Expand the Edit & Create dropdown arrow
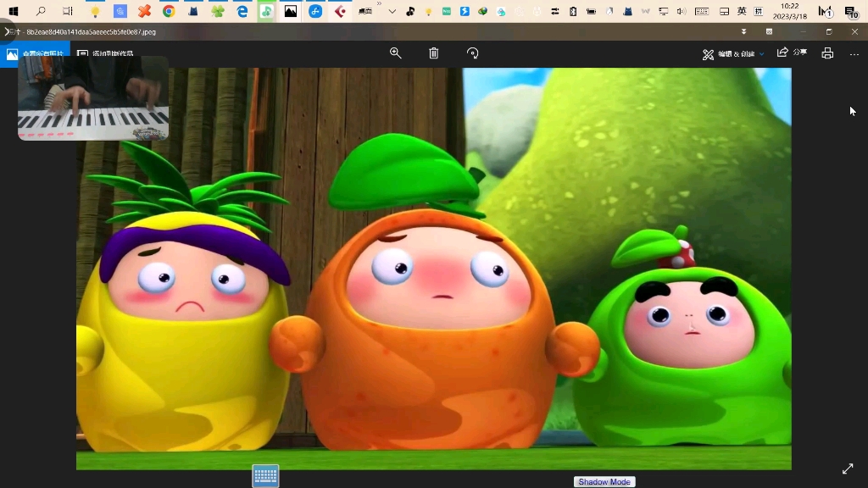The width and height of the screenshot is (868, 488). pos(762,54)
